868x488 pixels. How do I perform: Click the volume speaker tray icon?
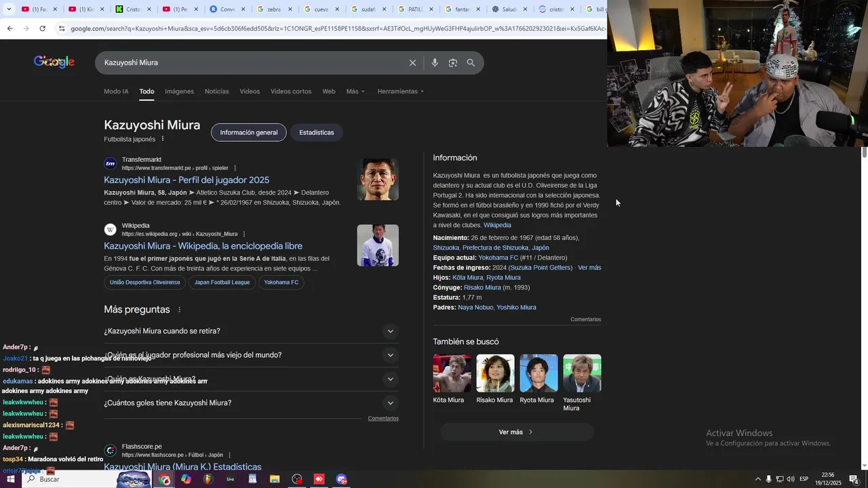coord(791,479)
